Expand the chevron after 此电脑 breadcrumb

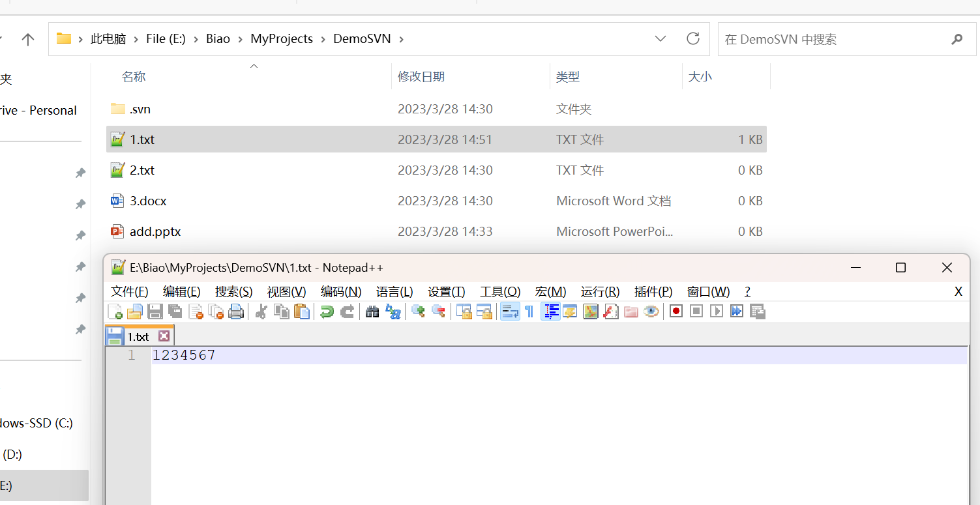click(136, 39)
